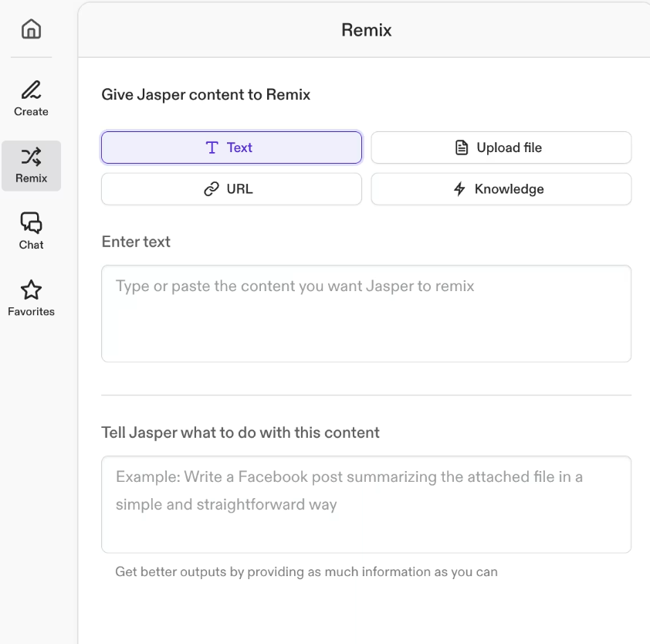
Task: Click the 'Get better outputs' hint text
Action: point(306,572)
